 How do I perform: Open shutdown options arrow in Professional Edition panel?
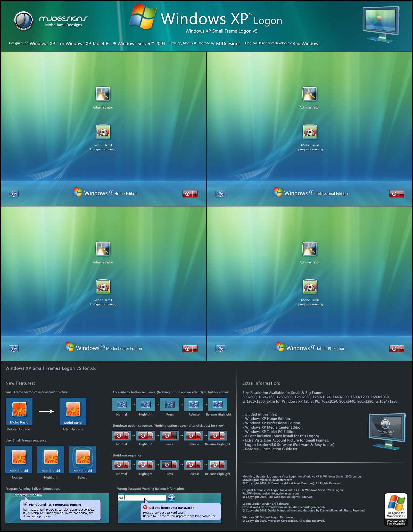click(x=402, y=194)
